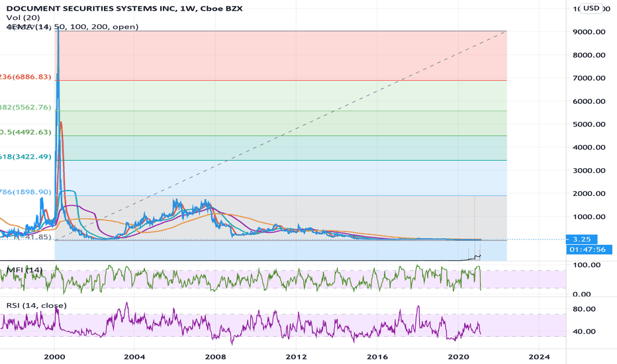Click the 0.786 Fibonacci level label 1898.90

[26, 192]
